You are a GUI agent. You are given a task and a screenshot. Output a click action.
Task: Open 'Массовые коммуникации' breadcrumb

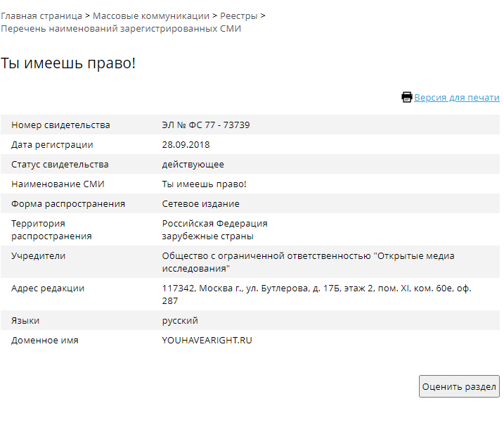tap(151, 15)
